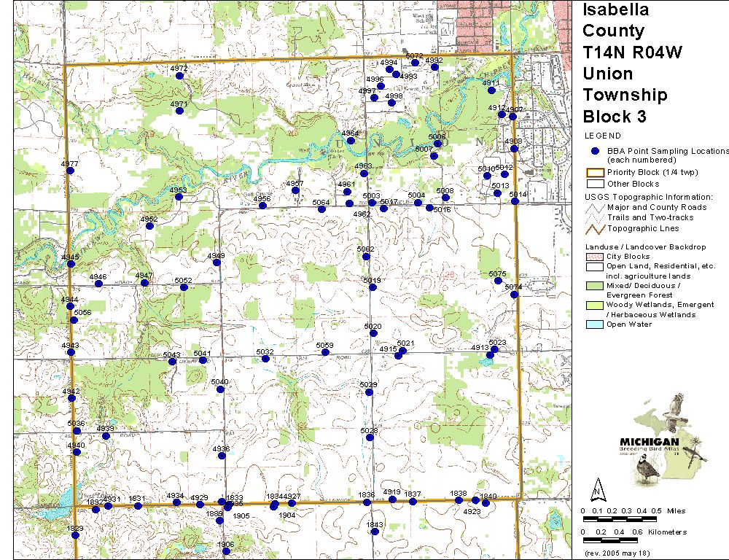Select the Open Water legend swatch
This screenshot has height=560, width=729.
tap(594, 324)
